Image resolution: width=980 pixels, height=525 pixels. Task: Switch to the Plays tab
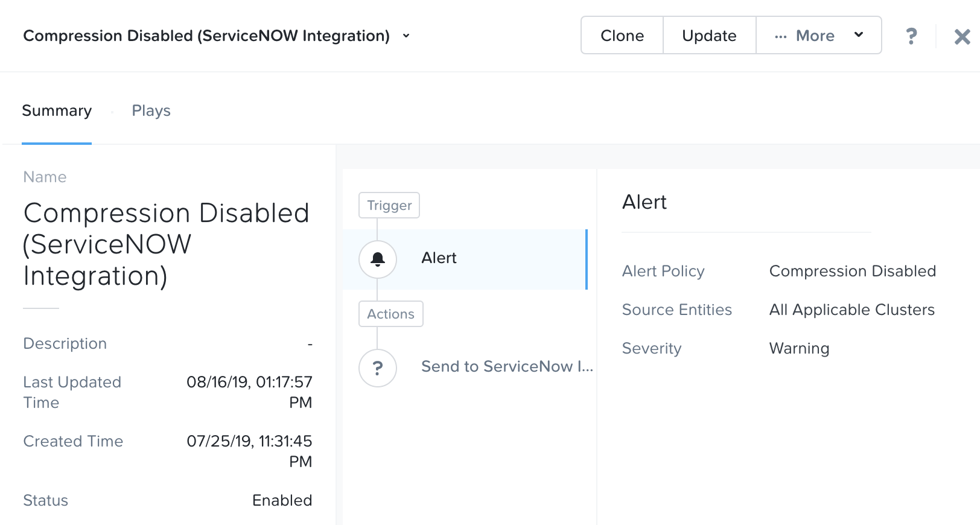coord(151,111)
